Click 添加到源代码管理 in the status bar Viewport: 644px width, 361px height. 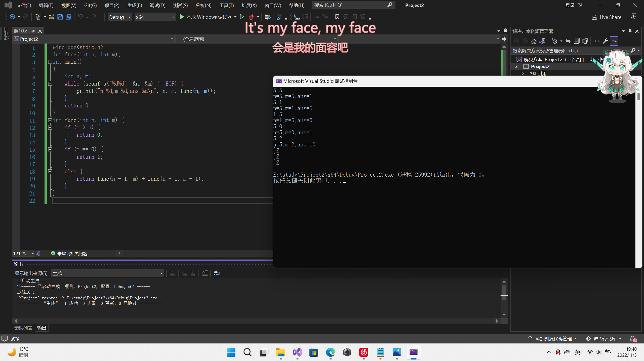(x=553, y=339)
